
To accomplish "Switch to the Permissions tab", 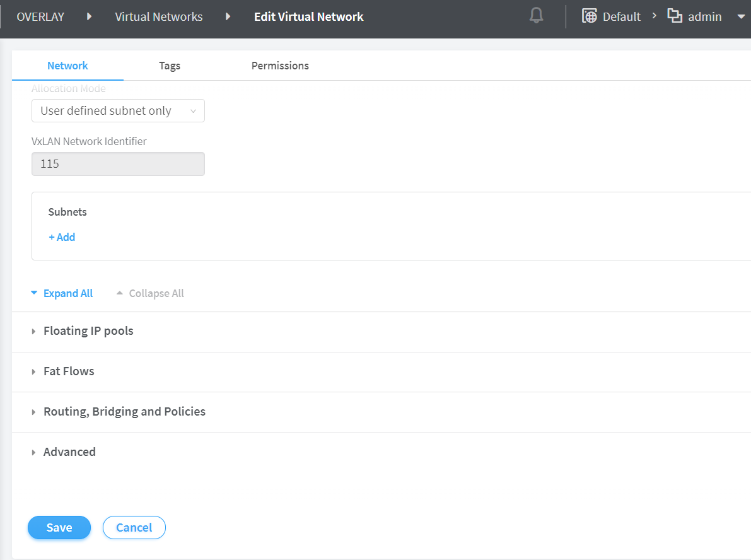I will 280,66.
